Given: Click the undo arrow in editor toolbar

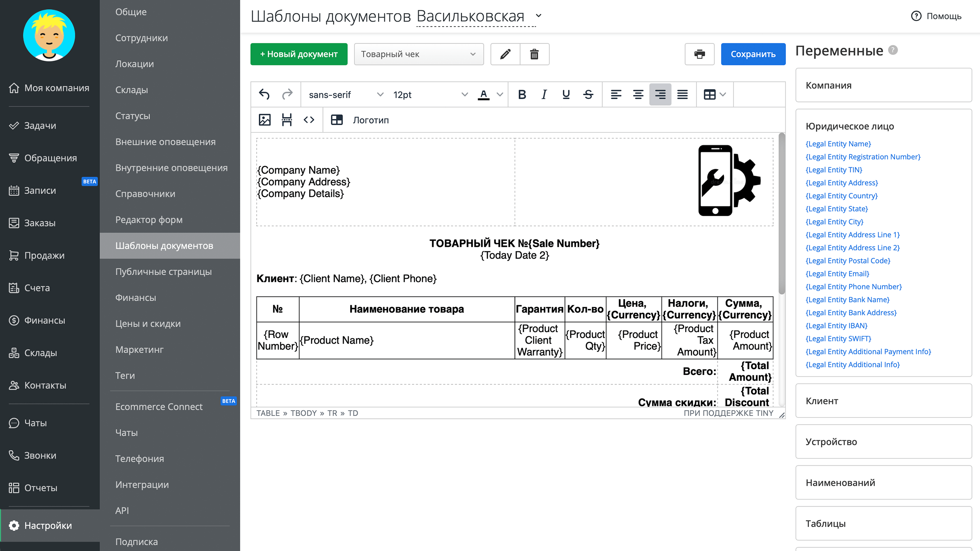Looking at the screenshot, I should [264, 94].
